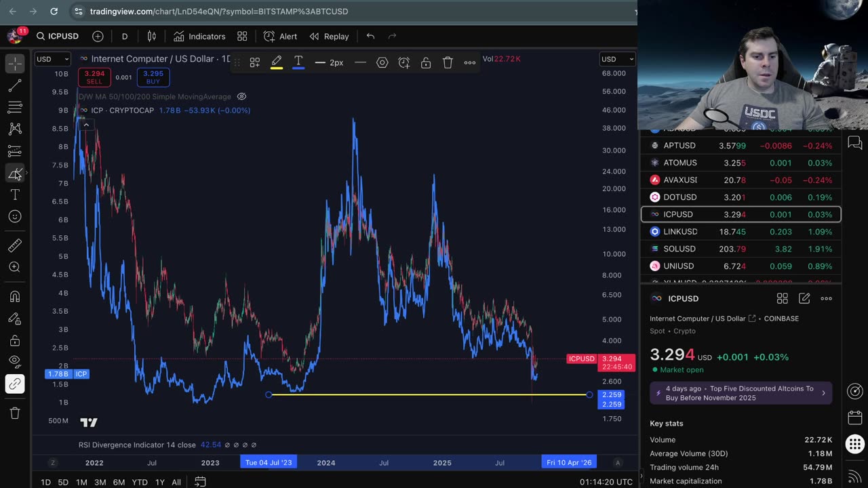Collapse the indicator legend with chevron
Viewport: 868px width, 488px height.
[x=86, y=125]
